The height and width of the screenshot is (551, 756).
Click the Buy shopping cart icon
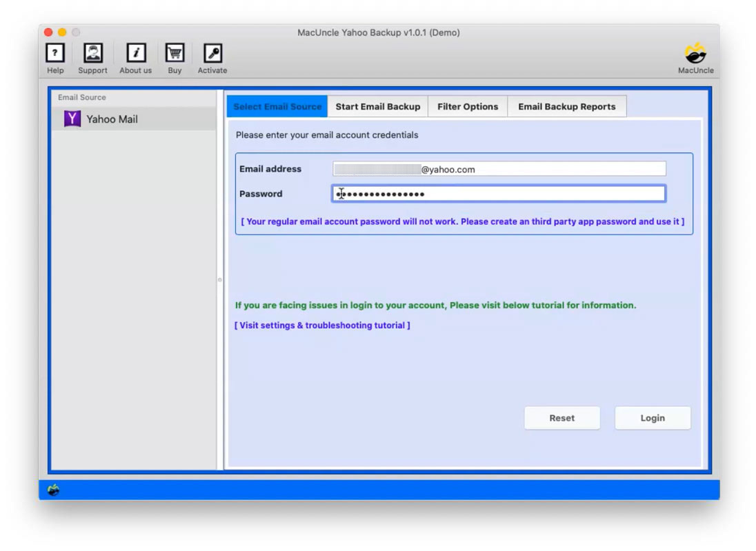click(175, 53)
